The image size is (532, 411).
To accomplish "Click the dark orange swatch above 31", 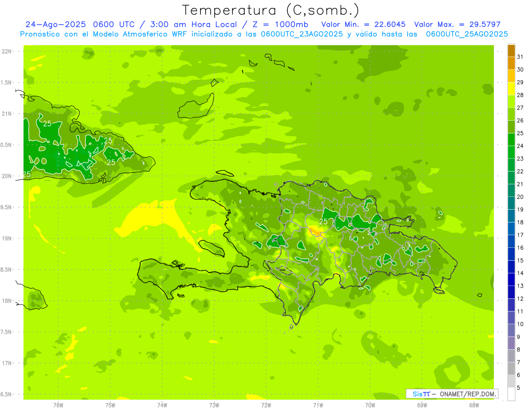I will [511, 51].
